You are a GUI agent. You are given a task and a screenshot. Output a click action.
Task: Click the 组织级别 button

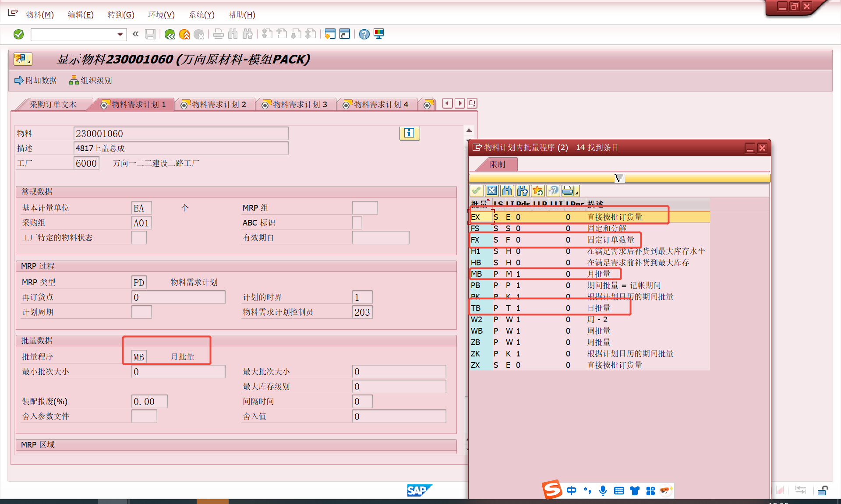pyautogui.click(x=91, y=81)
